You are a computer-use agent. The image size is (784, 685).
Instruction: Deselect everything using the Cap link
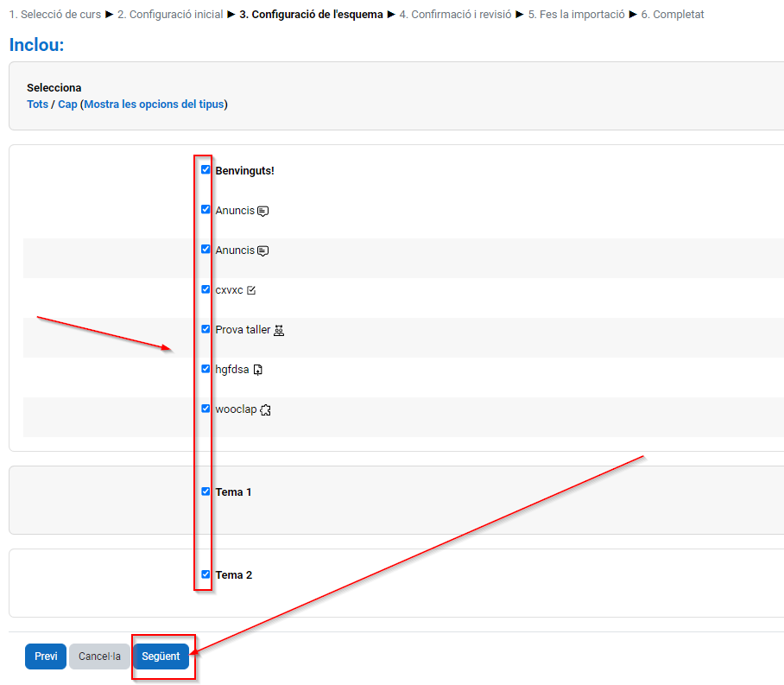(67, 105)
